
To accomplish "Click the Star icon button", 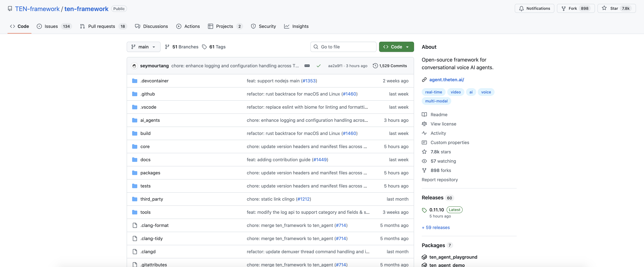I will tap(604, 8).
